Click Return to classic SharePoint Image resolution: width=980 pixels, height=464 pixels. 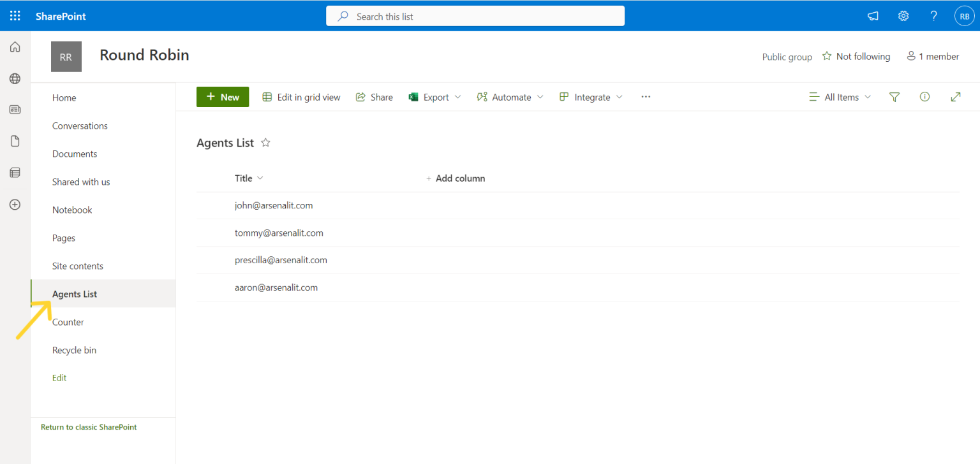point(89,426)
